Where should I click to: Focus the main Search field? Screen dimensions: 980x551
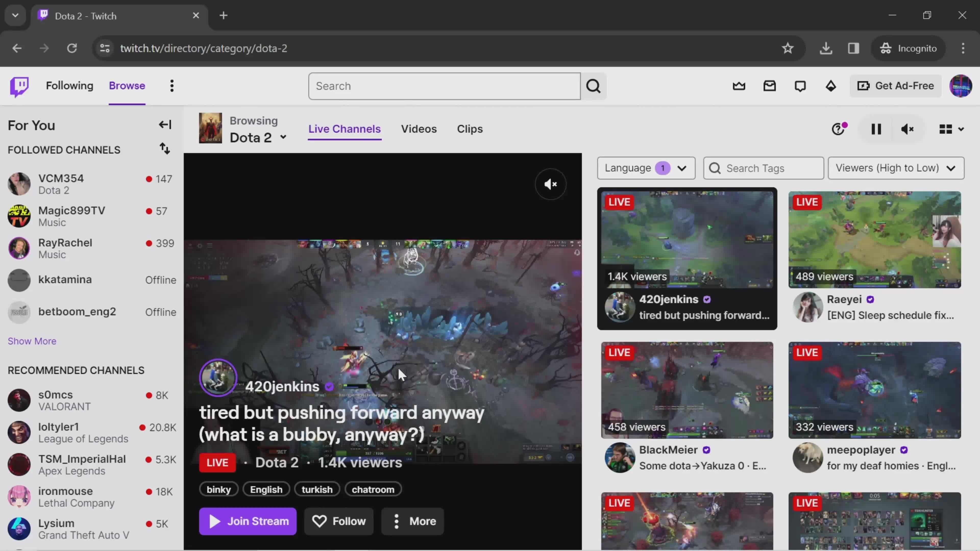(444, 86)
